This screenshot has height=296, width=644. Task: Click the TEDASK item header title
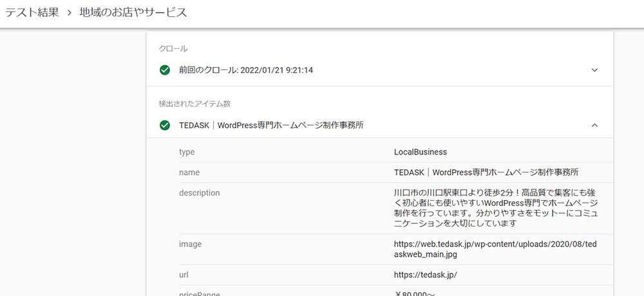point(271,125)
